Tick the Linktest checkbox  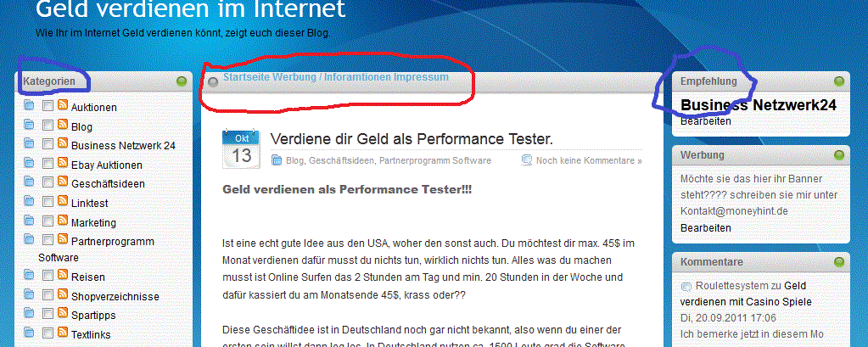click(48, 201)
